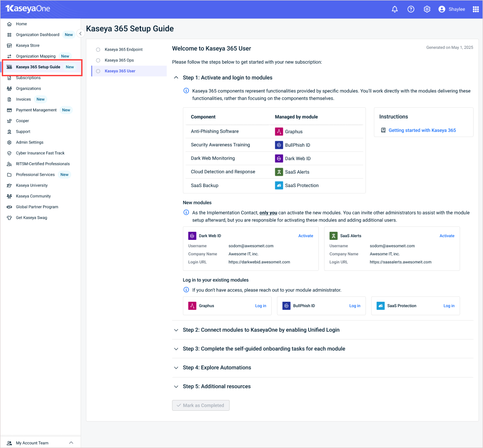Log in to BullPhish ID
Screen dimensions: 483x448
355,306
